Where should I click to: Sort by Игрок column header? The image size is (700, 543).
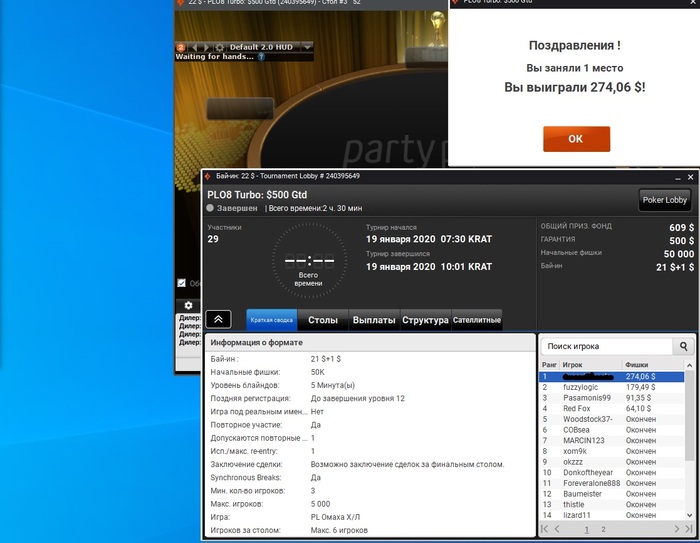click(590, 365)
